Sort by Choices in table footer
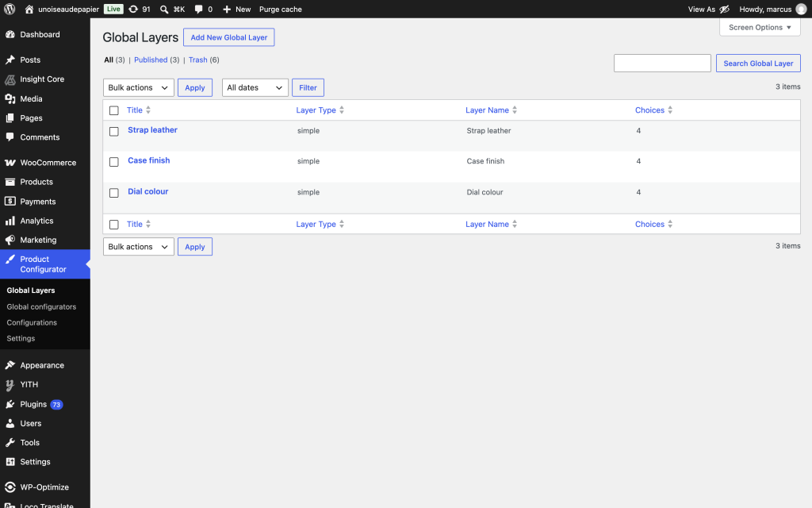812x508 pixels. (x=653, y=224)
